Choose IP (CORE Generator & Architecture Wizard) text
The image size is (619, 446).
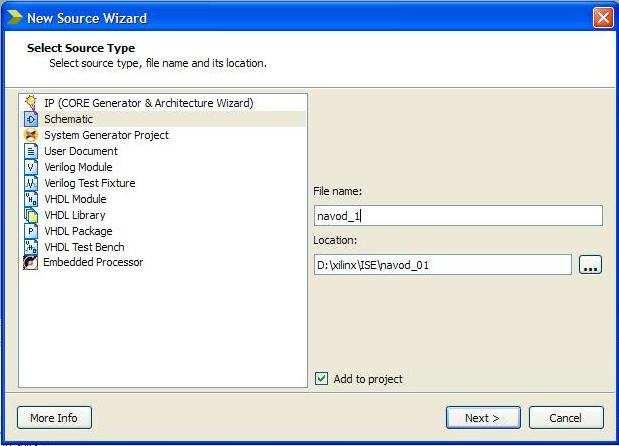pos(148,103)
